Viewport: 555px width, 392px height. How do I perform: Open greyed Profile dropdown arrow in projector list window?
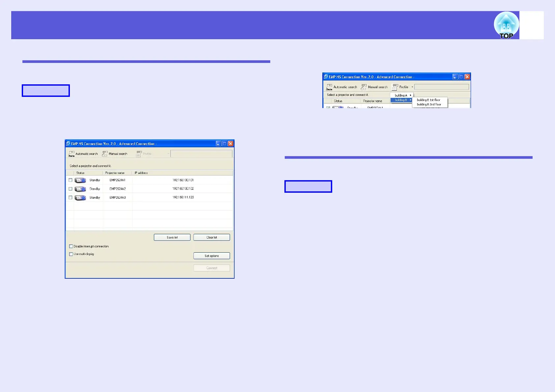pos(168,154)
